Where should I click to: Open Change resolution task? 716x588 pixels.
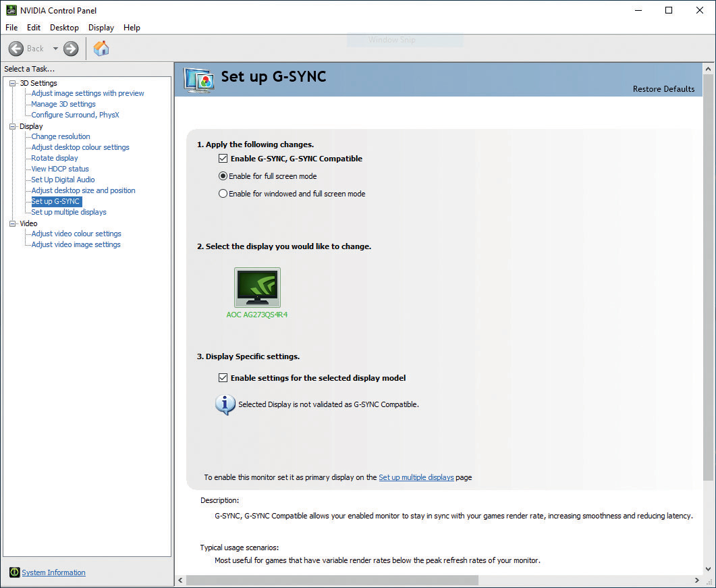point(60,136)
